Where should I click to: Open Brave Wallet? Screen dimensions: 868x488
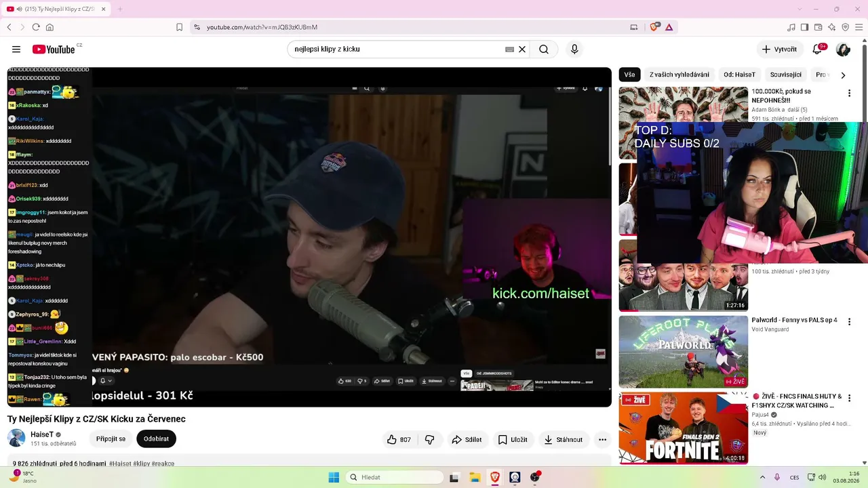tap(818, 27)
